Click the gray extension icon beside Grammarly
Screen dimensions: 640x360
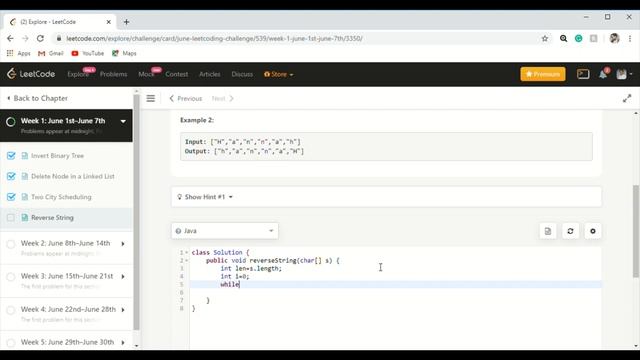point(593,38)
